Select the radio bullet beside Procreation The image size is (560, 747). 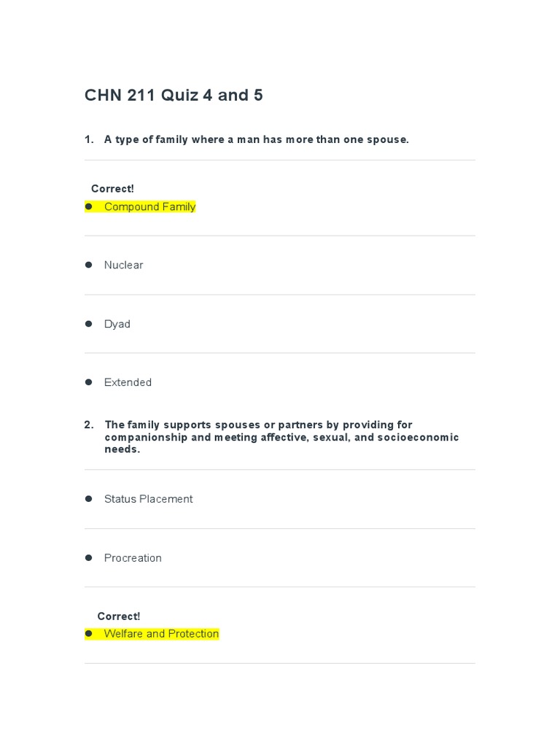(89, 557)
